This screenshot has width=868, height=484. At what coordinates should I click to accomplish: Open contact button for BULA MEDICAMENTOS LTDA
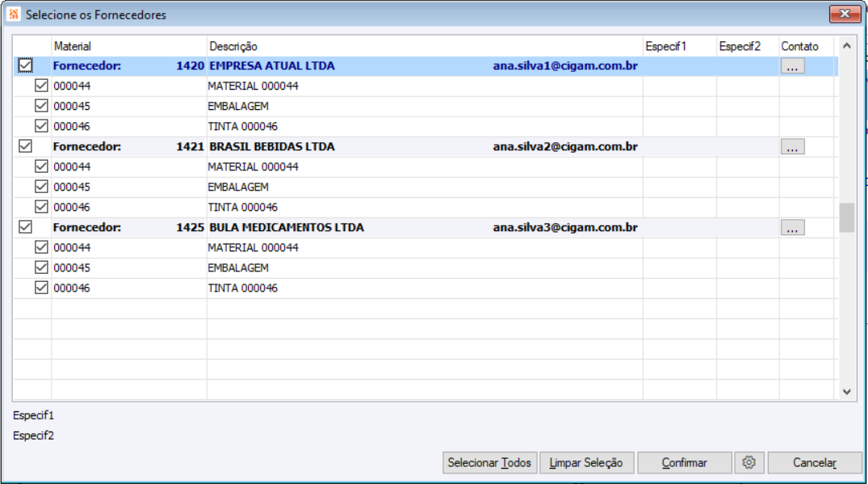(x=792, y=228)
